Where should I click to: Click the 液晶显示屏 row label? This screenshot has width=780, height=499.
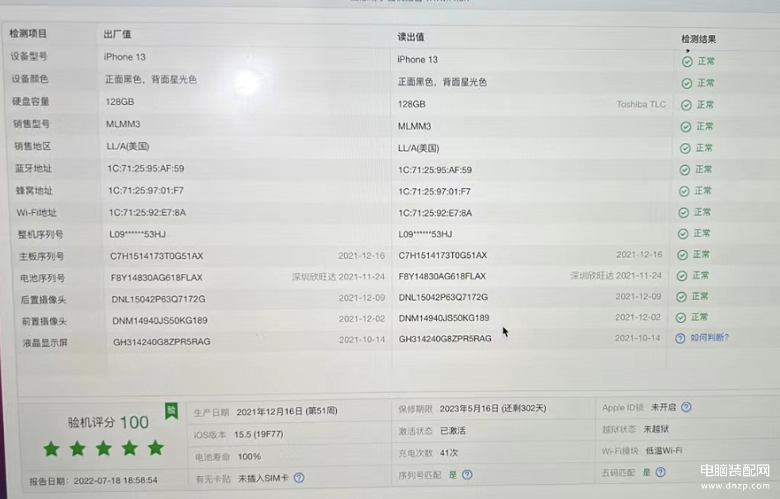tap(45, 343)
